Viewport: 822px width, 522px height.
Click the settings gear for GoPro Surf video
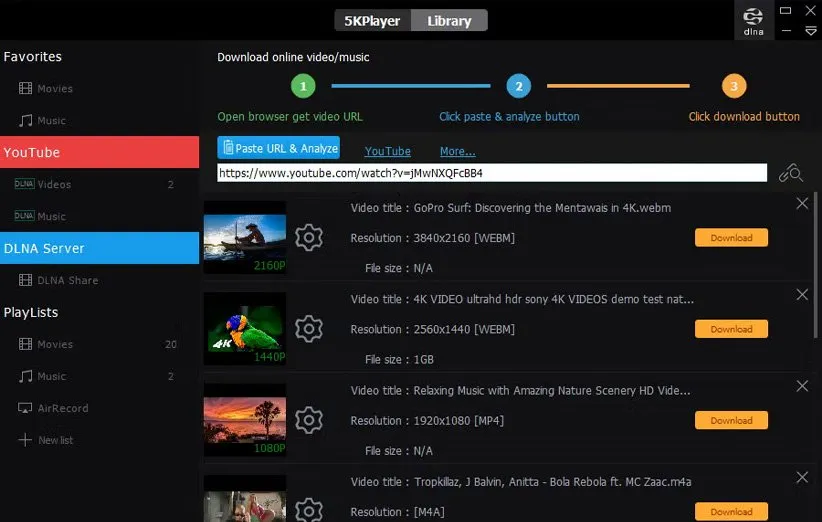coord(309,237)
